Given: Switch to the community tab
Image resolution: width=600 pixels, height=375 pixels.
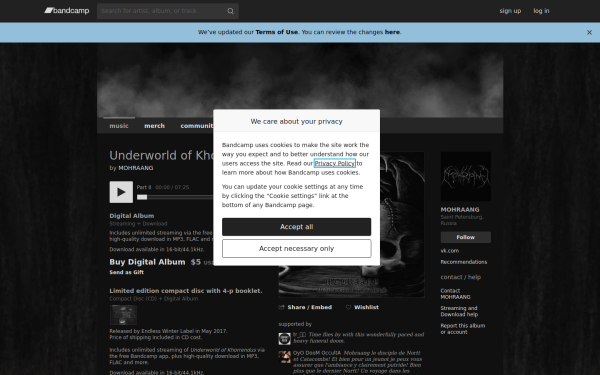Looking at the screenshot, I should pos(197,126).
